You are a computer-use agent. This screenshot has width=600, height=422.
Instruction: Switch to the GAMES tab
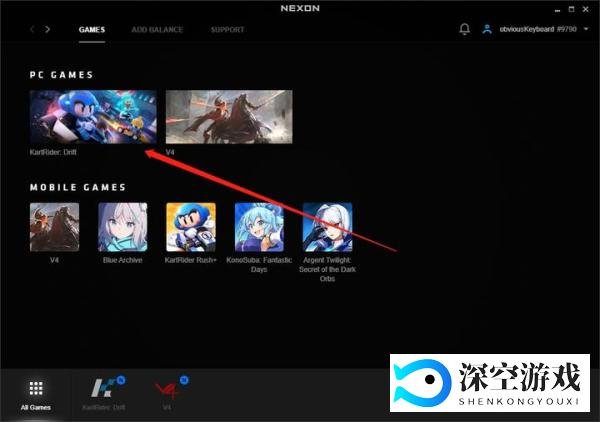[x=92, y=30]
